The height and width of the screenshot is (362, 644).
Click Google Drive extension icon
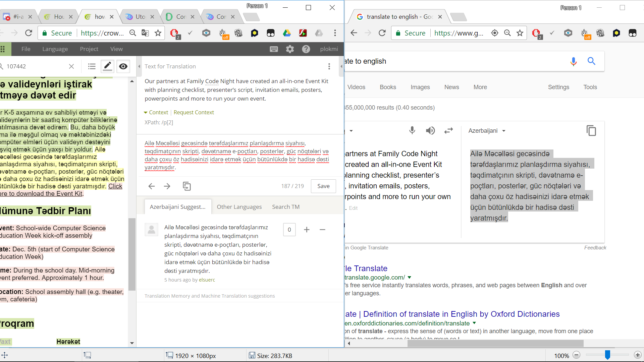point(287,33)
